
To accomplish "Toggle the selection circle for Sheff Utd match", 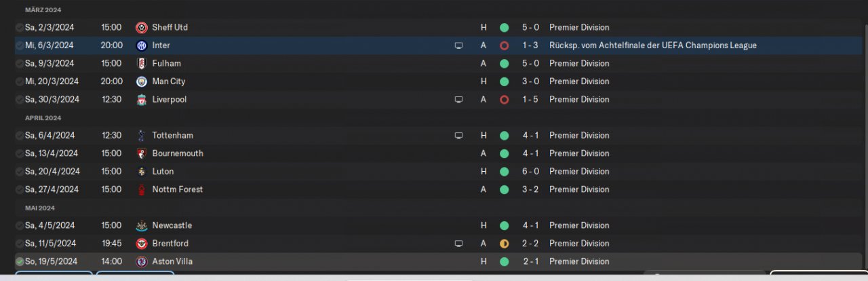I will click(x=19, y=28).
